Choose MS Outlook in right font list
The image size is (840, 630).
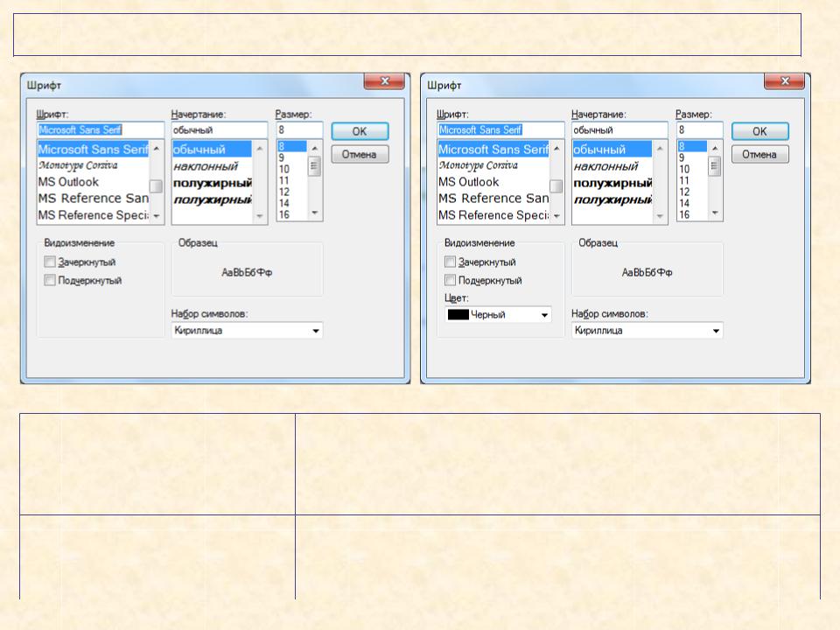[x=493, y=182]
